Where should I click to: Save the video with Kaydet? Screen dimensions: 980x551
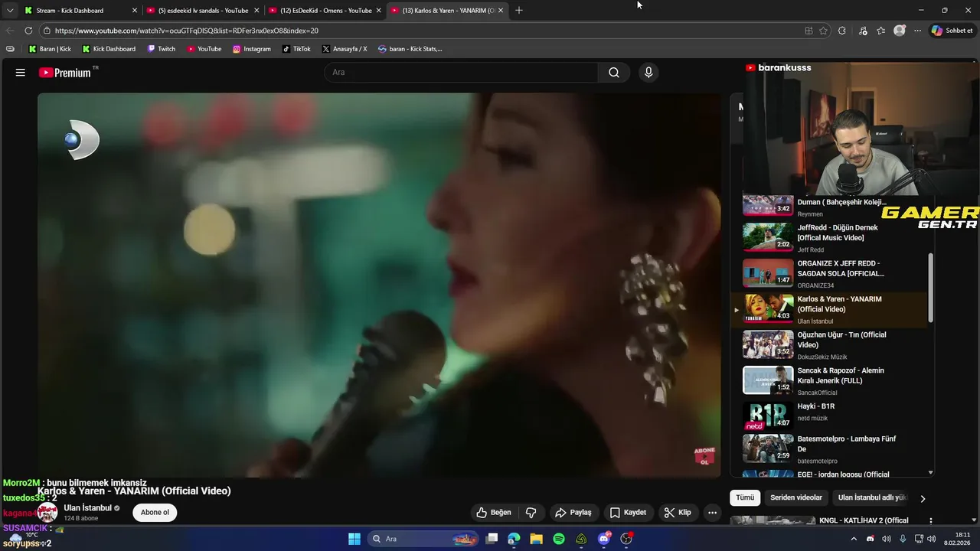click(629, 513)
